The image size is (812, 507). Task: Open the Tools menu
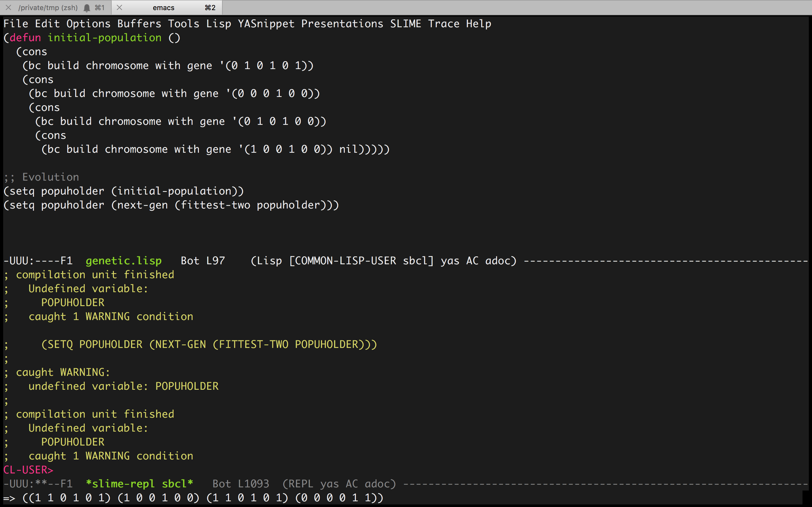pyautogui.click(x=184, y=24)
